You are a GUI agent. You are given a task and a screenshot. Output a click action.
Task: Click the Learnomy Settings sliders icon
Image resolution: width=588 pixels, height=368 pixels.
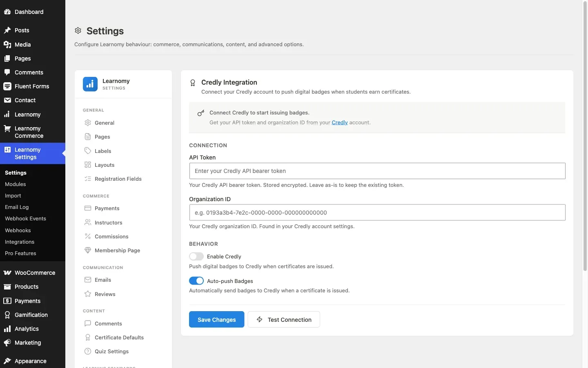click(7, 150)
